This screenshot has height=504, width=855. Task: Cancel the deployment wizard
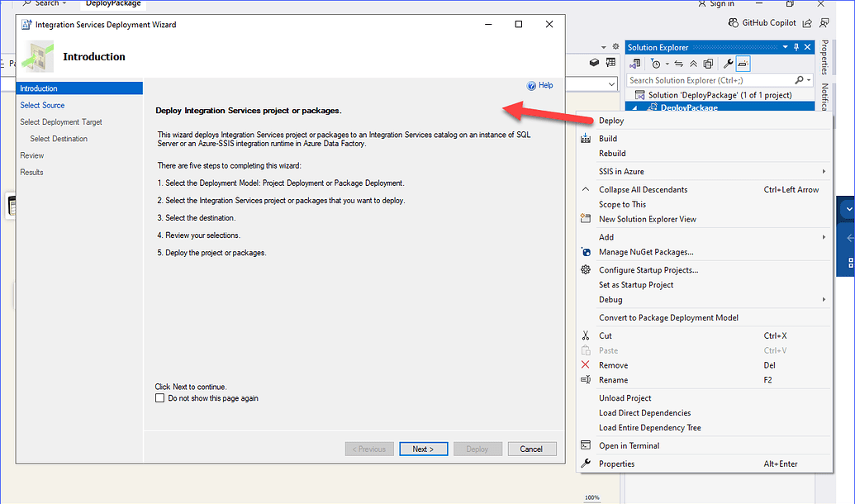532,448
